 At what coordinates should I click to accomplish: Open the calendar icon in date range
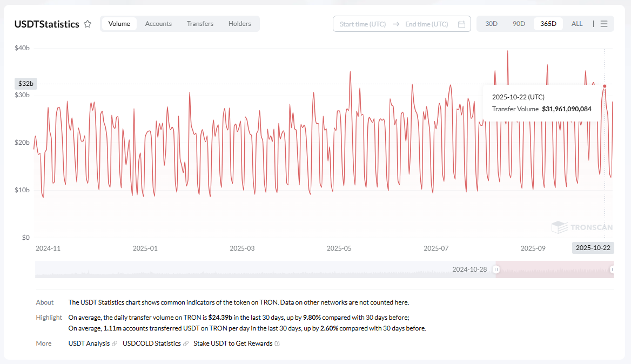461,24
